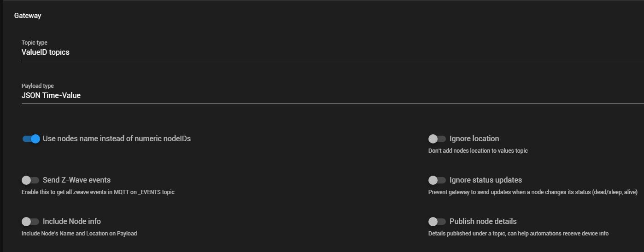
Task: Click the 'Ignore status updates' label text
Action: (x=486, y=180)
